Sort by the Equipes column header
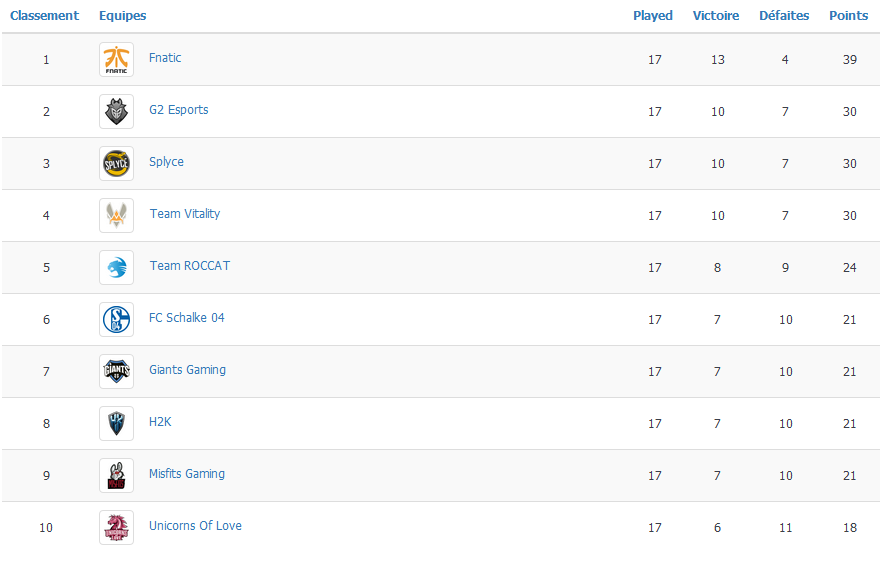882x565 pixels. pyautogui.click(x=123, y=16)
